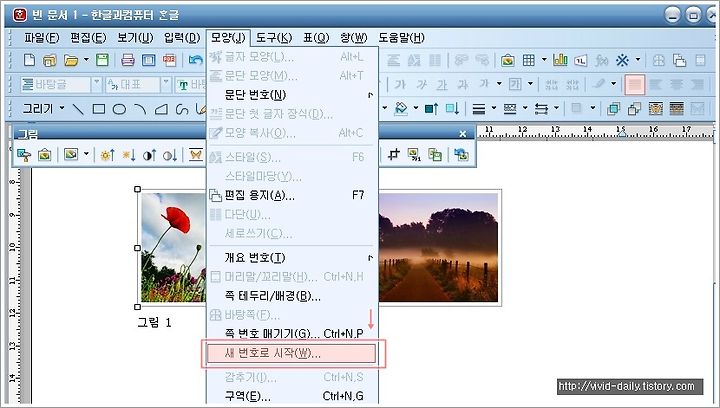Open the 편집(E) menu
The width and height of the screenshot is (720, 408).
pos(88,38)
